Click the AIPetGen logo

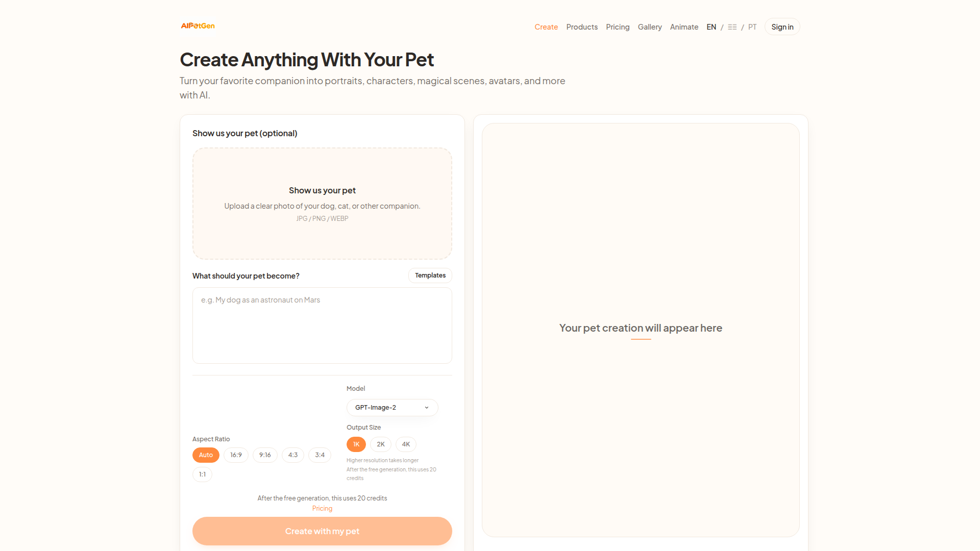point(198,26)
